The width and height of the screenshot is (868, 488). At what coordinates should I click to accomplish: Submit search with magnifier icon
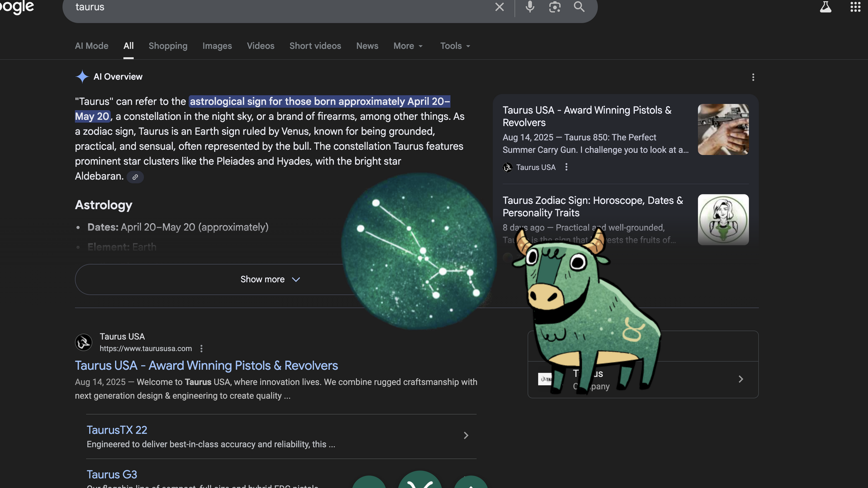pyautogui.click(x=579, y=7)
